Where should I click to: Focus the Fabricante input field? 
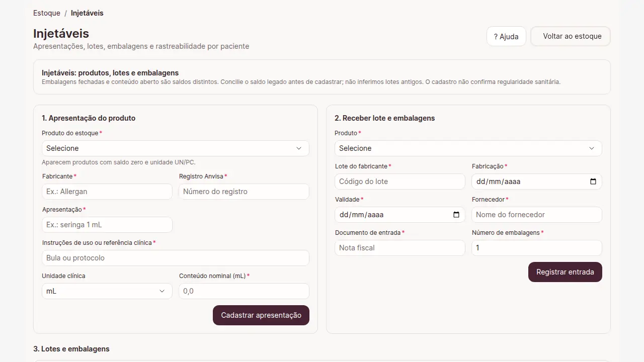(x=107, y=192)
